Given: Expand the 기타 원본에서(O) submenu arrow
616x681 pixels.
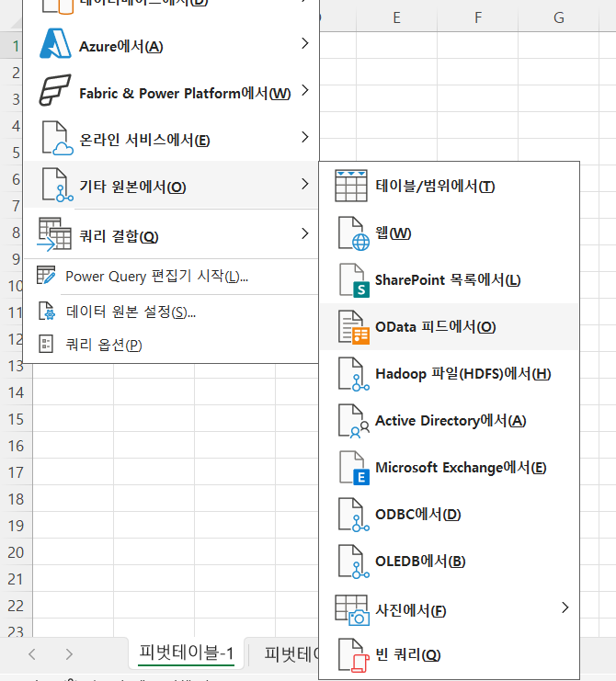Looking at the screenshot, I should pos(305,184).
